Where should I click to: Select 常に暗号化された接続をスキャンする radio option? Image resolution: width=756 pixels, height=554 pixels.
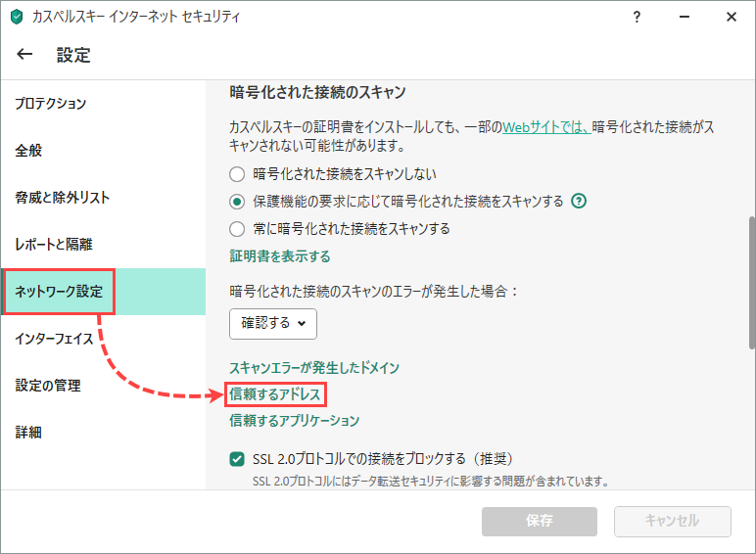pos(237,229)
